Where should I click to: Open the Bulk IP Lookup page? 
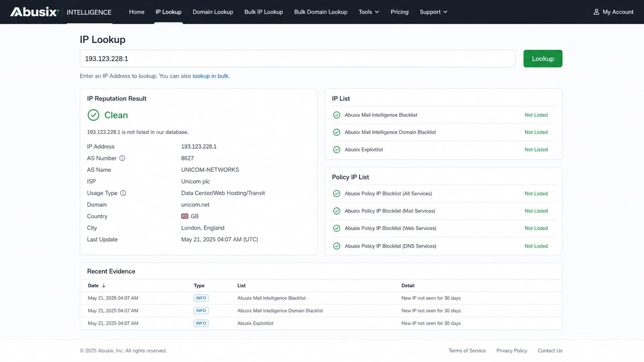[x=263, y=12]
